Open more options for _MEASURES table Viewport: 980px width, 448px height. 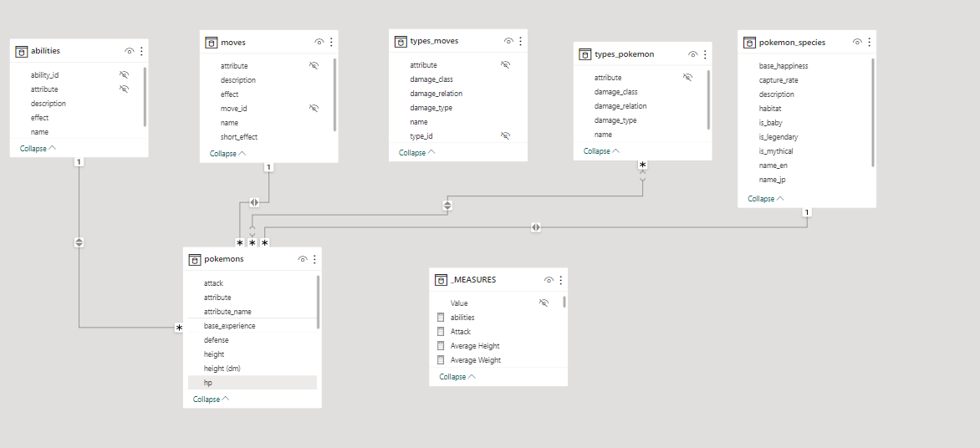(x=561, y=280)
